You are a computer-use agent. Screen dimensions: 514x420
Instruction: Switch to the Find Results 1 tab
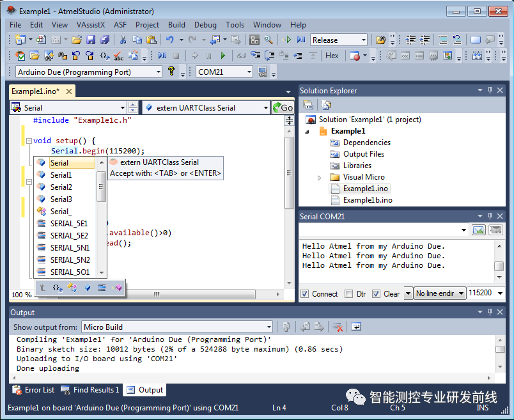[91, 390]
